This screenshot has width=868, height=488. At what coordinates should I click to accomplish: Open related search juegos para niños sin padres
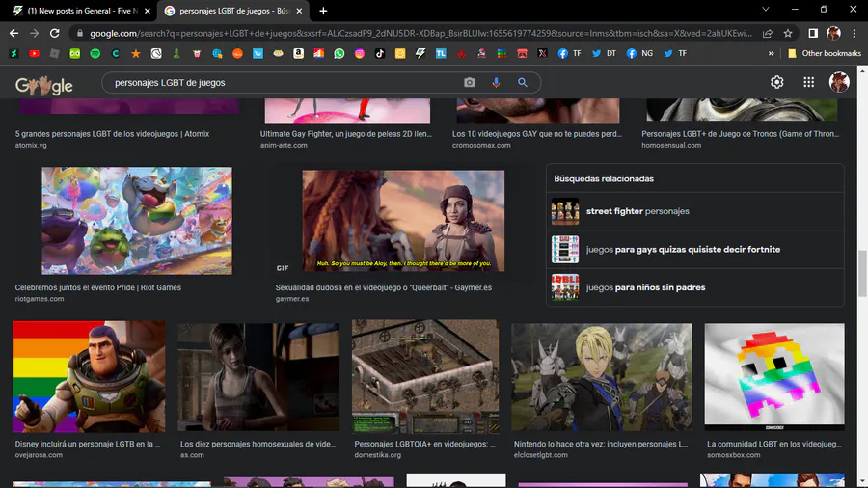(694, 287)
